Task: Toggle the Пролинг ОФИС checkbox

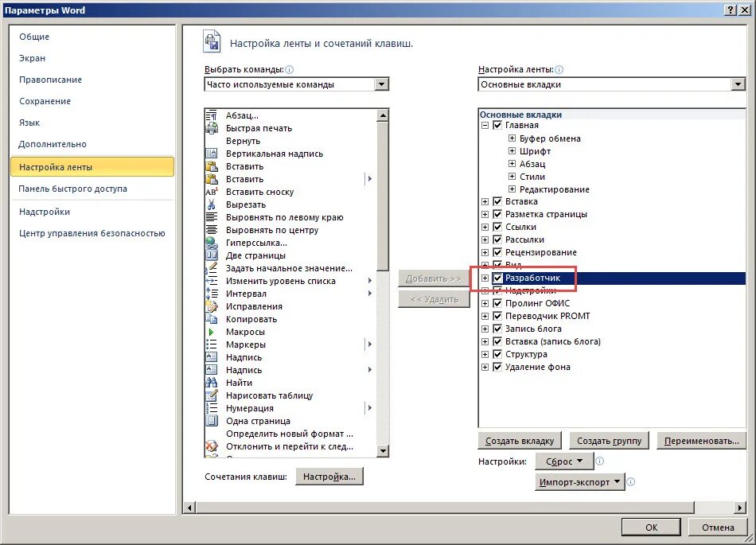Action: pyautogui.click(x=497, y=303)
